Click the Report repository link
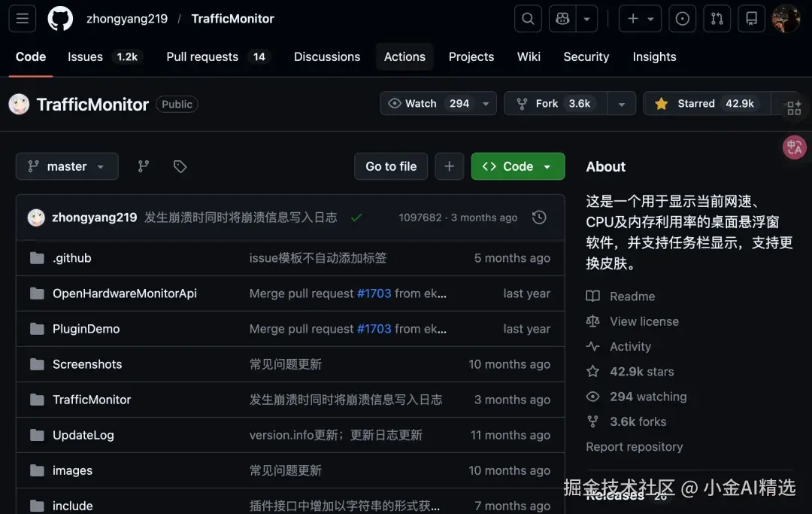The width and height of the screenshot is (812, 514). pos(635,446)
